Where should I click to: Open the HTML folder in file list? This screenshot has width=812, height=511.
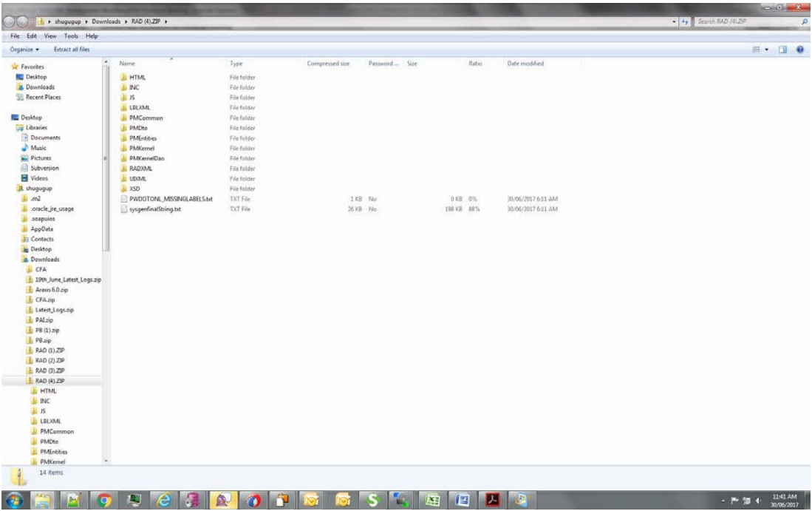pos(137,77)
